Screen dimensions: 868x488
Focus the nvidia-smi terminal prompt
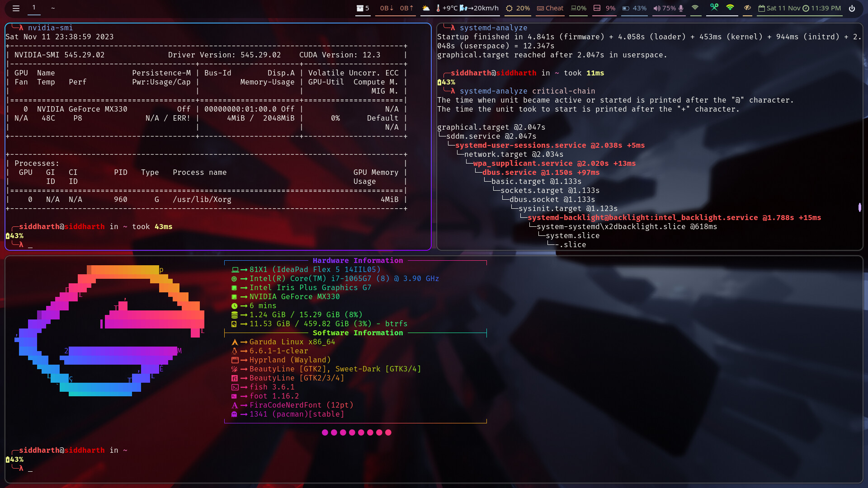30,245
